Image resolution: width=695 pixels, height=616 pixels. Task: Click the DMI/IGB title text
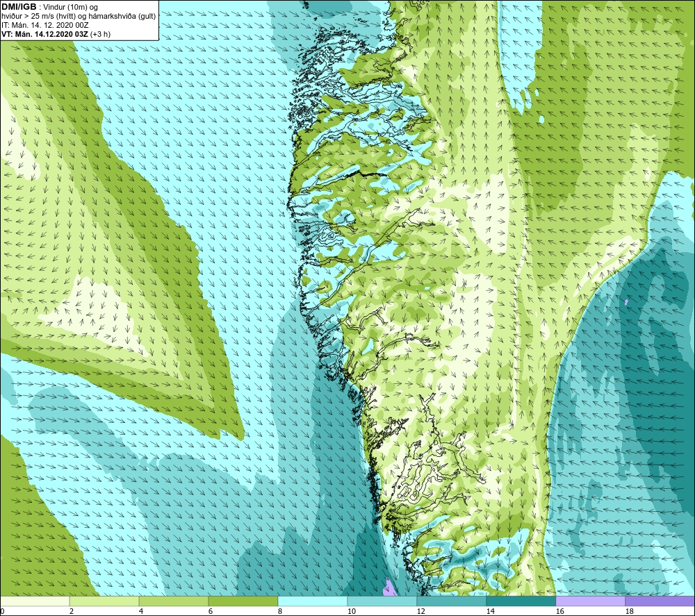pyautogui.click(x=19, y=7)
